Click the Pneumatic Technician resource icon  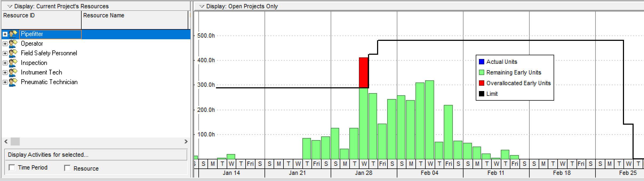tap(13, 82)
